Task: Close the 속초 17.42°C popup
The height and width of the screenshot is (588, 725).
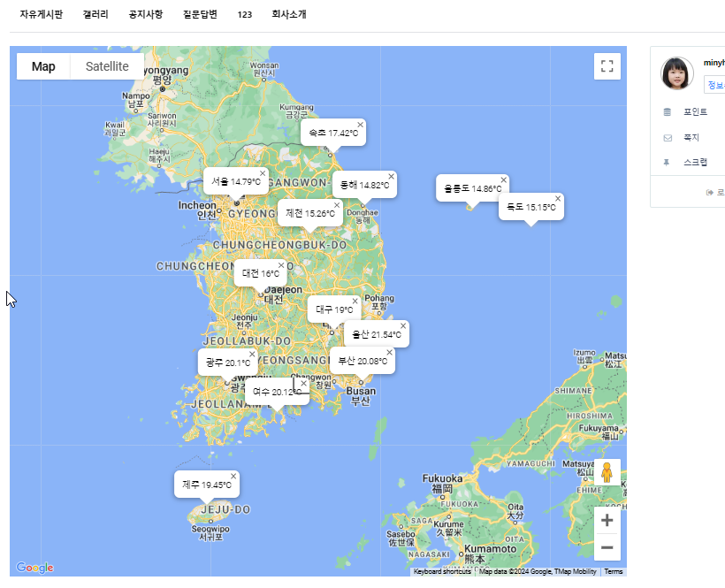Action: tap(360, 125)
